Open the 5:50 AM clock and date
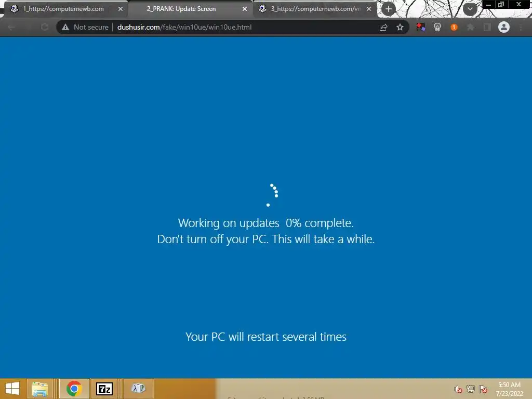The image size is (532, 399). click(509, 389)
